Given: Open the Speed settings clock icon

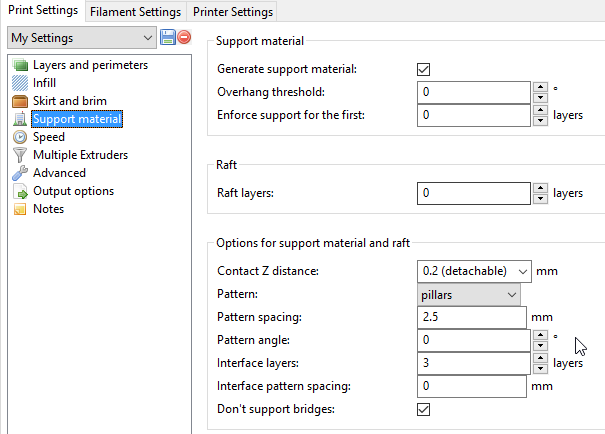Looking at the screenshot, I should tap(20, 137).
